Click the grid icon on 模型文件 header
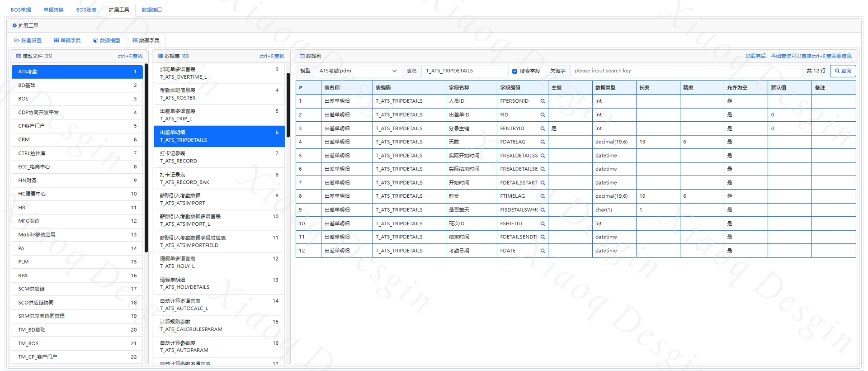This screenshot has width=868, height=371. 19,56
